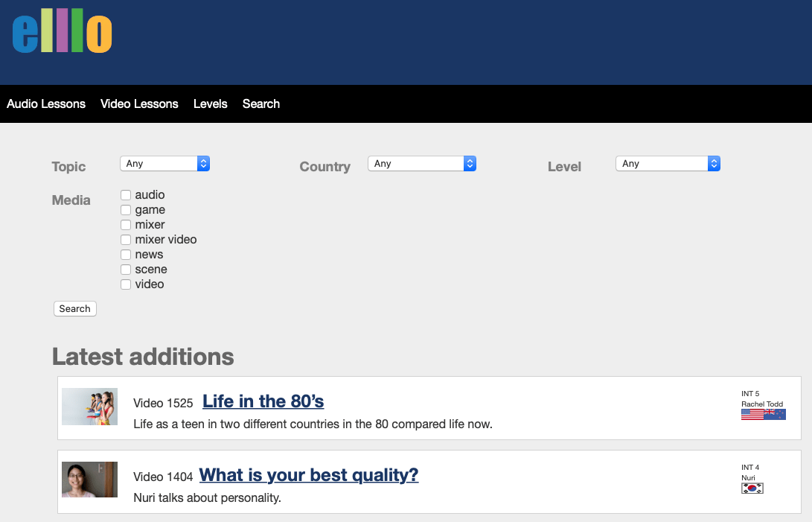Open the Level dropdown

668,164
